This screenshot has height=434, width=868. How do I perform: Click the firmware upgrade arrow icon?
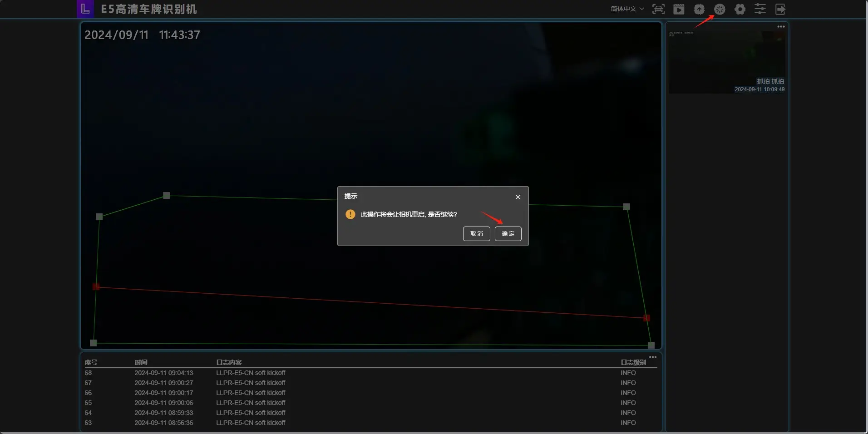[x=699, y=9]
